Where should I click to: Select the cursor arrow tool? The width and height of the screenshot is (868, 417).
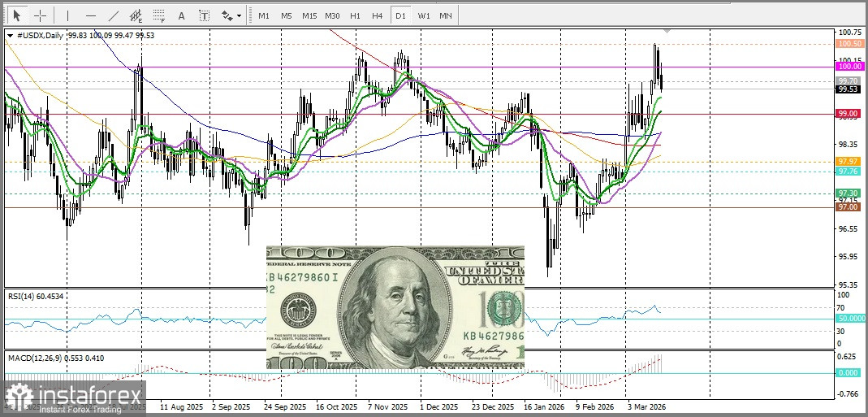coord(17,15)
